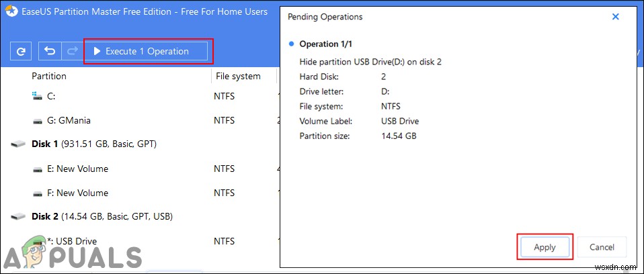Click the redo arrow icon
Image resolution: width=644 pixels, height=274 pixels.
tap(70, 51)
